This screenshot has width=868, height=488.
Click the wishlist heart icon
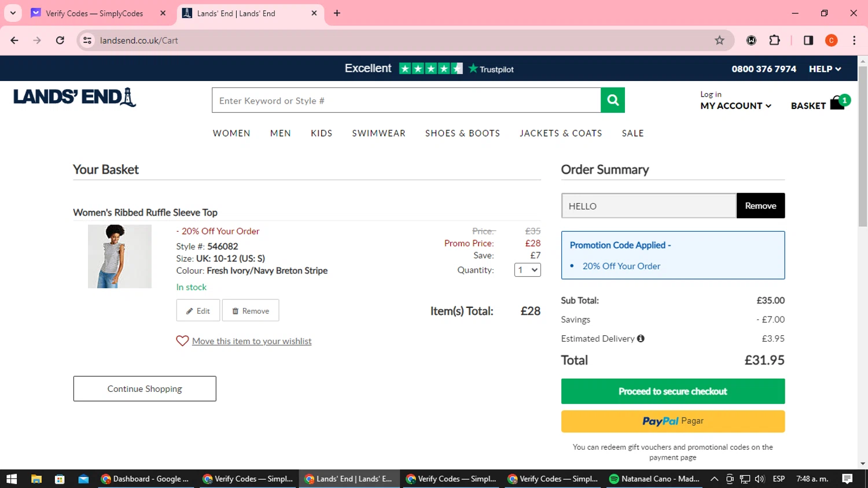(x=182, y=341)
